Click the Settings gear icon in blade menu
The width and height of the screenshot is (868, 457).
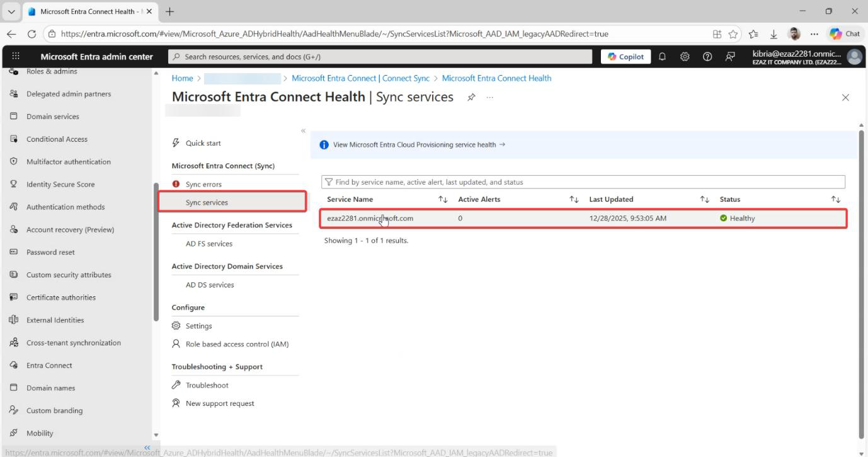pyautogui.click(x=176, y=326)
